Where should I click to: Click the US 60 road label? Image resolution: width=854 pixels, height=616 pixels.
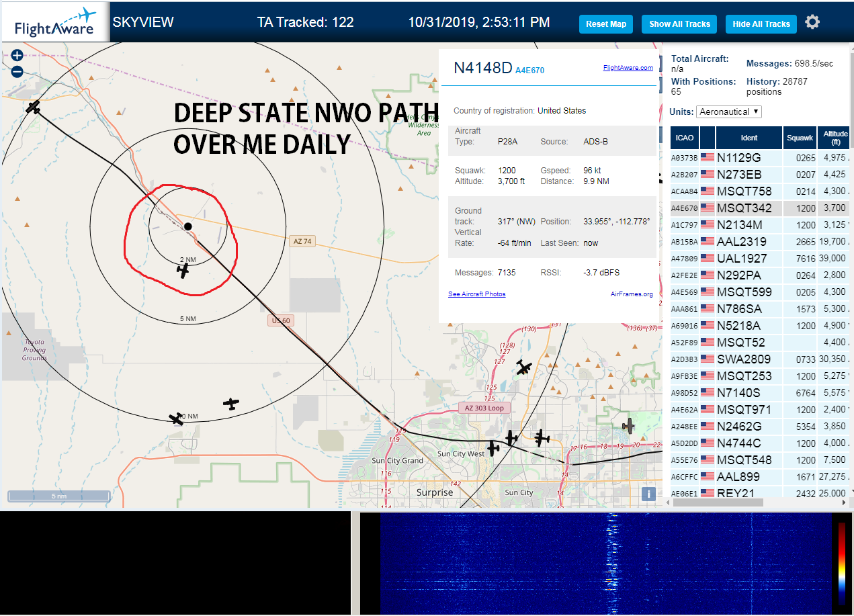coord(280,320)
